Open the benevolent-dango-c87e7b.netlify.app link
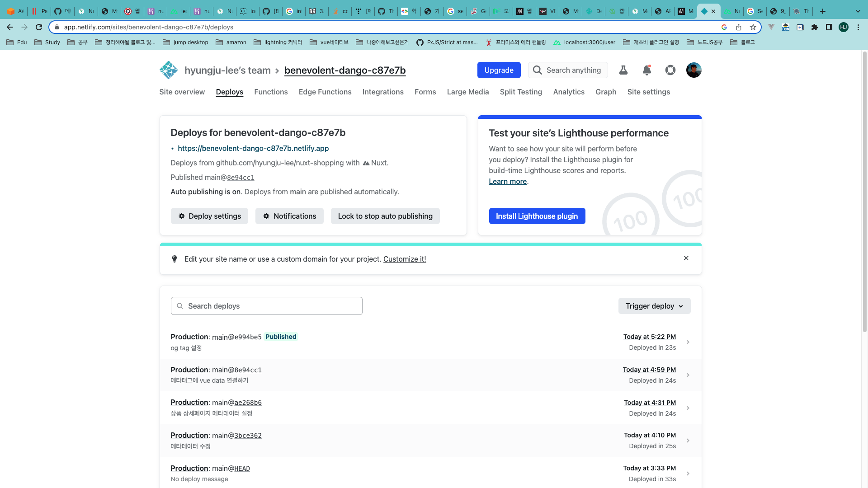This screenshot has width=868, height=488. point(253,148)
